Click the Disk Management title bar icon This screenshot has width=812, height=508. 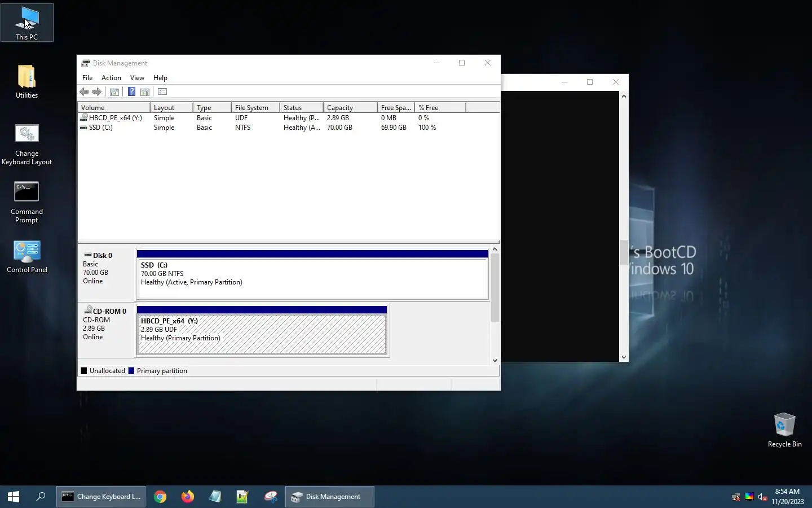coord(86,63)
